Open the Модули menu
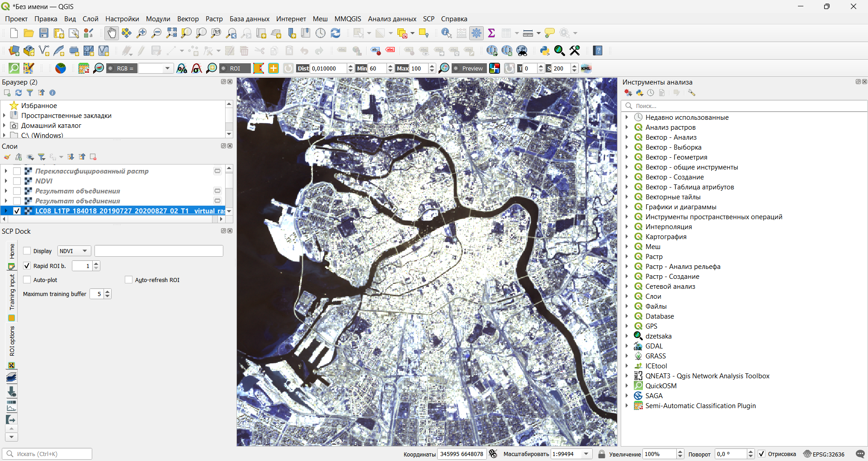Image resolution: width=868 pixels, height=461 pixels. click(158, 19)
